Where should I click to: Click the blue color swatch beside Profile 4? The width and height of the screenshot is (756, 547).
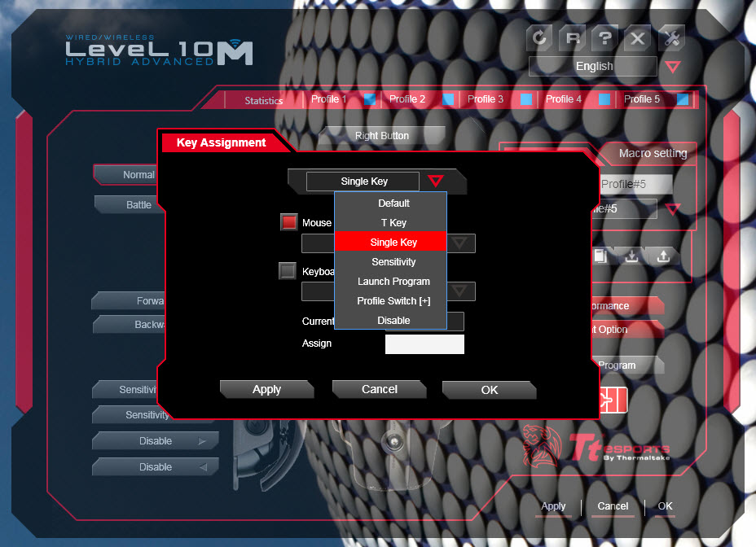point(604,99)
